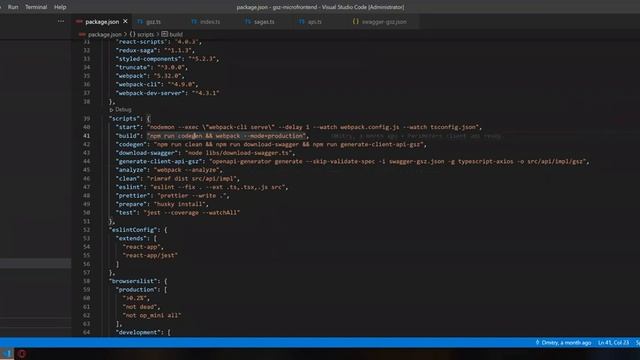Click the blue icon in the taskbar
640x360 pixels.
(x=7, y=353)
